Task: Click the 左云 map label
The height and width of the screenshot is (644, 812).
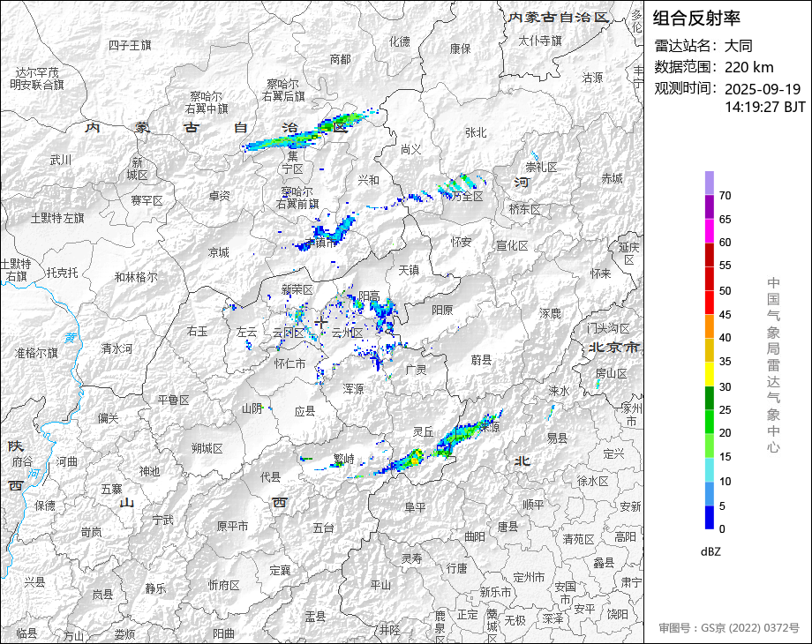Action: 246,332
